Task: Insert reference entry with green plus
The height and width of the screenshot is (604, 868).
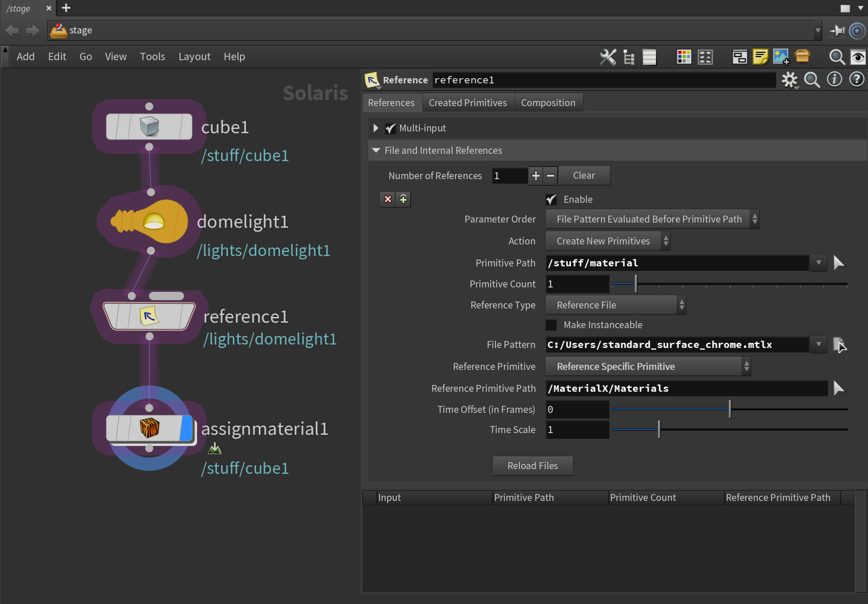Action: (x=403, y=199)
